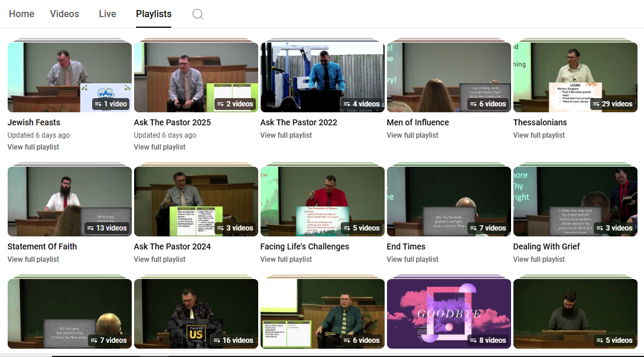Screen dimensions: 644x357
Task: Open the Facing Life's Challenges title
Action: (x=305, y=246)
